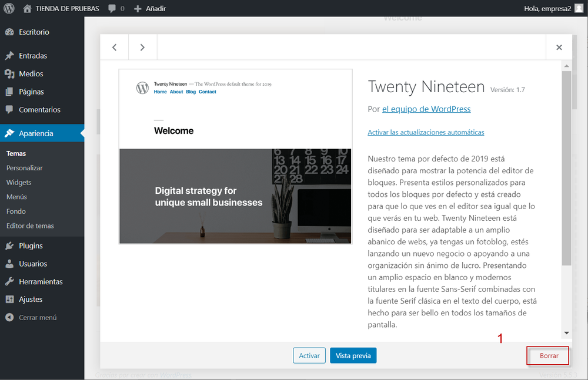Open Fondo under Apariencia

pos(16,211)
